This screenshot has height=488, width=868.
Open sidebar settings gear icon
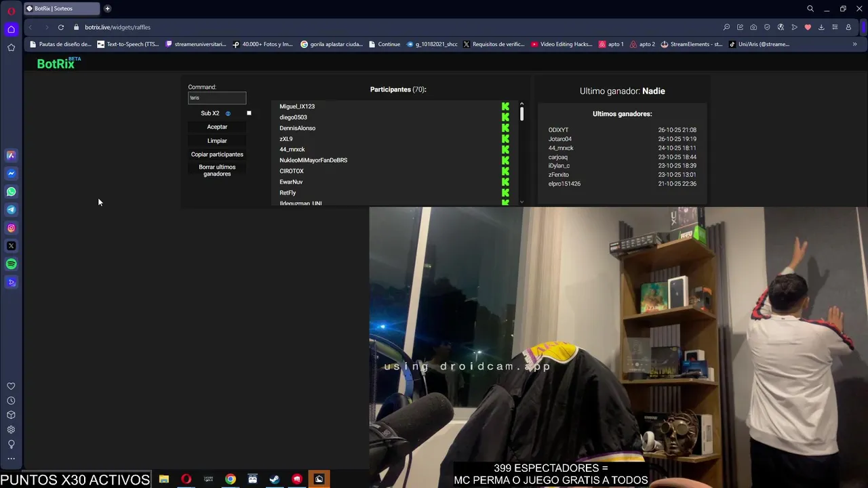pos(11,430)
